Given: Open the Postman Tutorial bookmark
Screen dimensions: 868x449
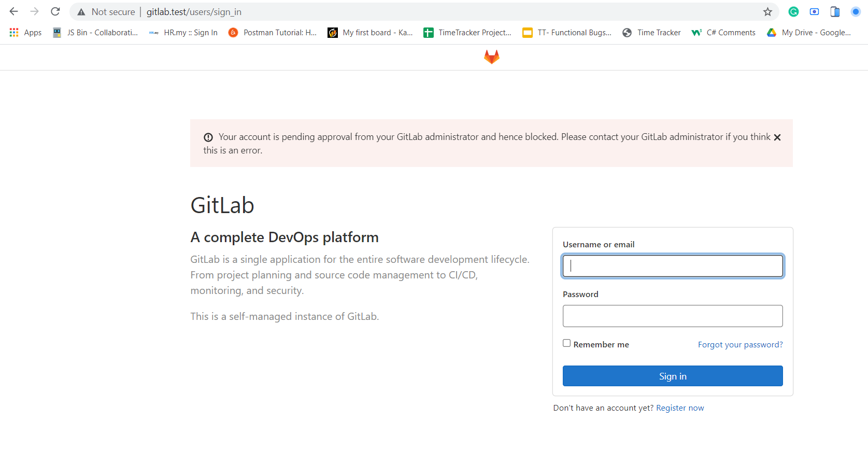Looking at the screenshot, I should 273,33.
